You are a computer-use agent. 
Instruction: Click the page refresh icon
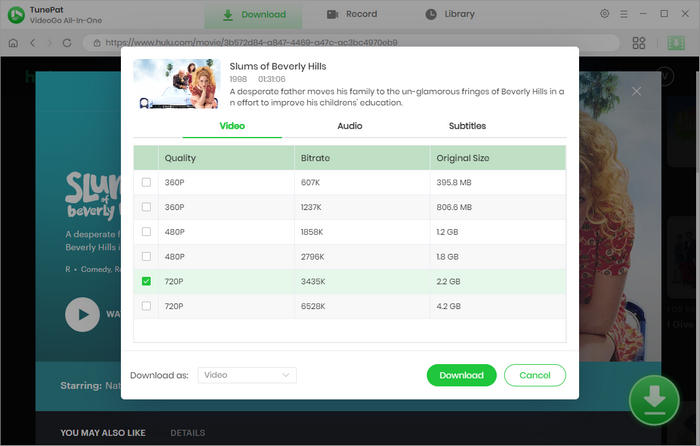click(x=72, y=43)
